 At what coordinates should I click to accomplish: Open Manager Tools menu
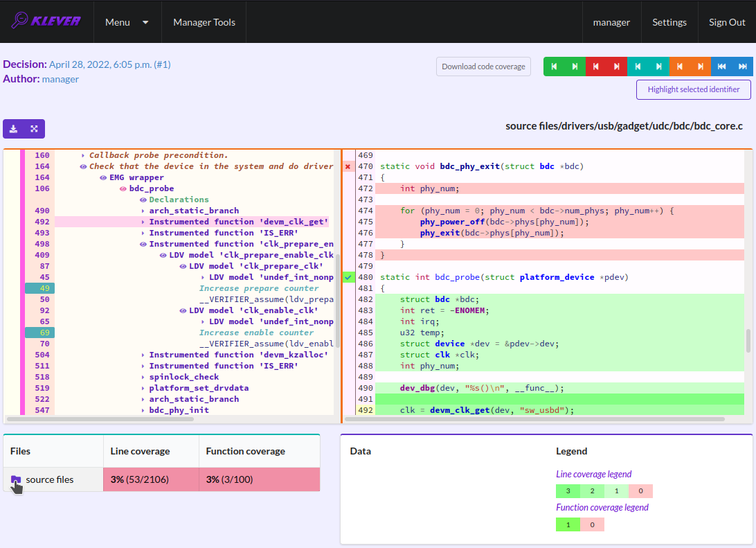(x=204, y=22)
